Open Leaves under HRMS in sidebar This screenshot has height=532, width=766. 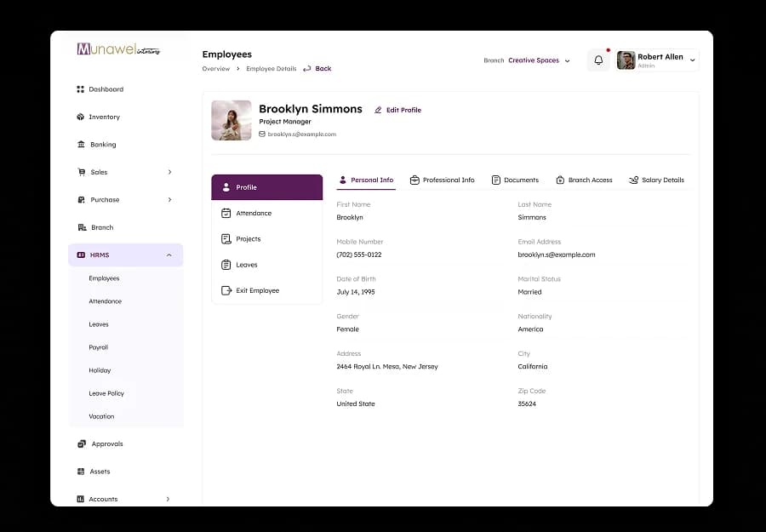99,324
